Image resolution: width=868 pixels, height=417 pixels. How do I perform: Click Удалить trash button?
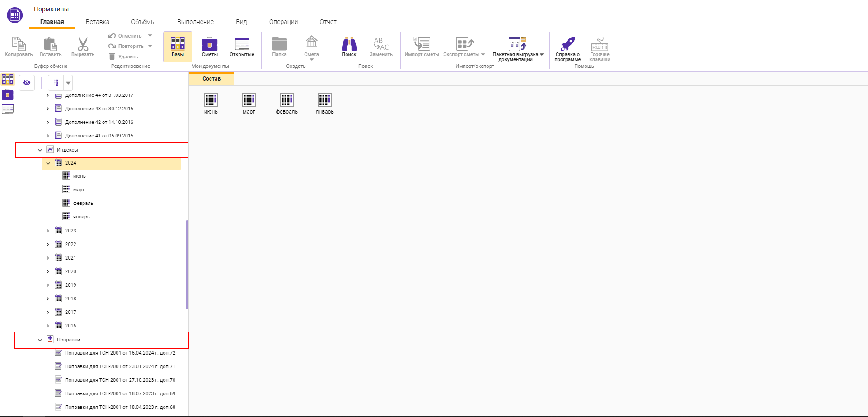coord(123,57)
